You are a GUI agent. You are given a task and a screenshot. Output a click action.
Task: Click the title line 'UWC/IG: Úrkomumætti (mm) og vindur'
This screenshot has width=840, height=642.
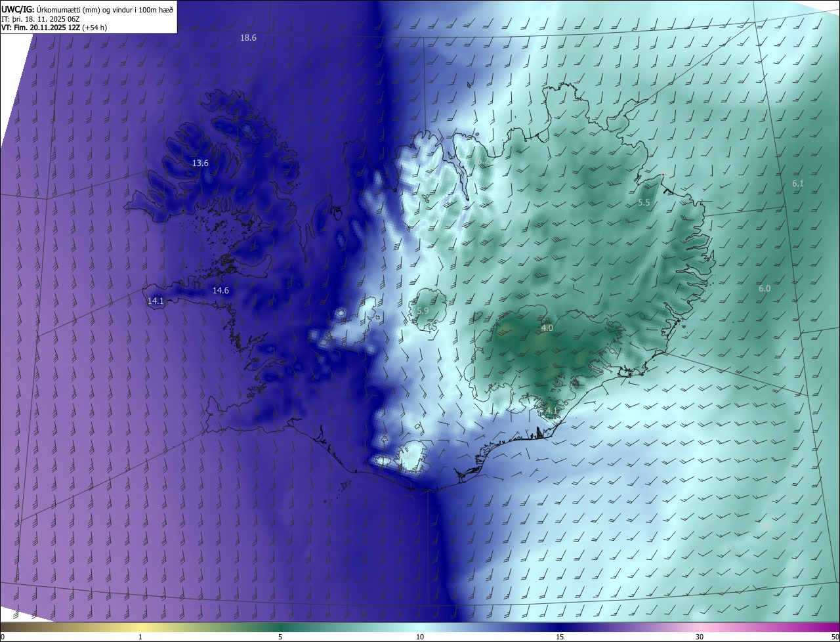pos(87,9)
